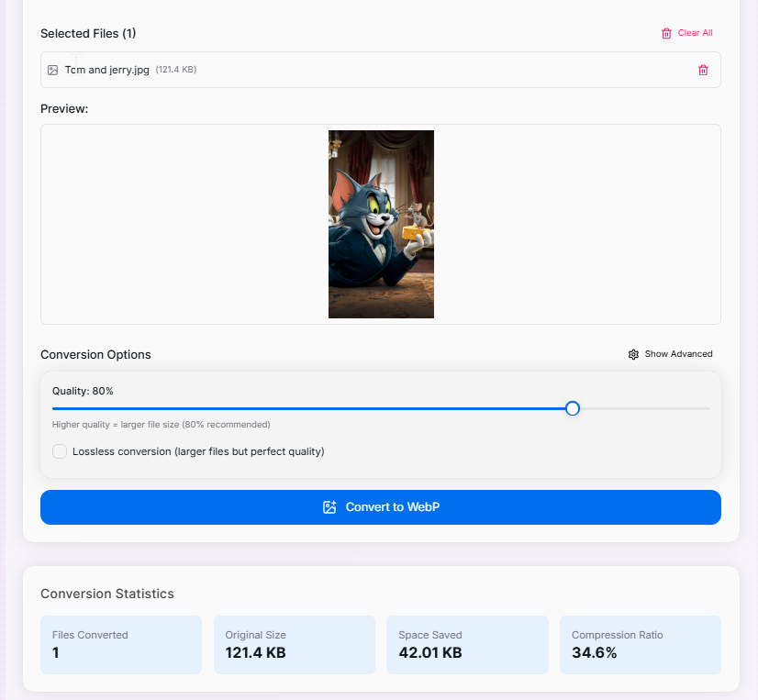Click the Quality slider handle
758x700 pixels.
573,408
